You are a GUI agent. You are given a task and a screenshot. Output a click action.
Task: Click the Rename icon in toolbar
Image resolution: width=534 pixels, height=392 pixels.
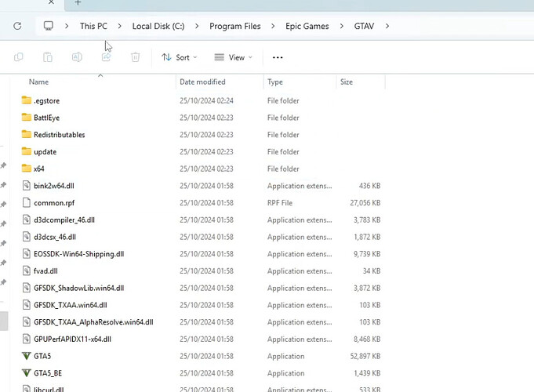77,57
